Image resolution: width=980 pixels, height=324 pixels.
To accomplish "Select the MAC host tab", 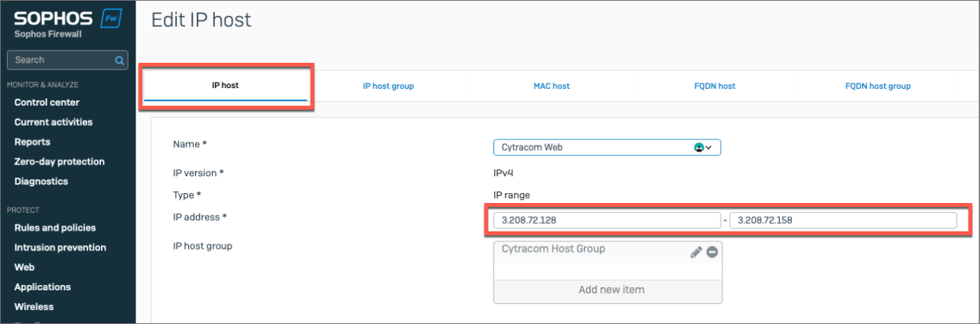I will [552, 86].
